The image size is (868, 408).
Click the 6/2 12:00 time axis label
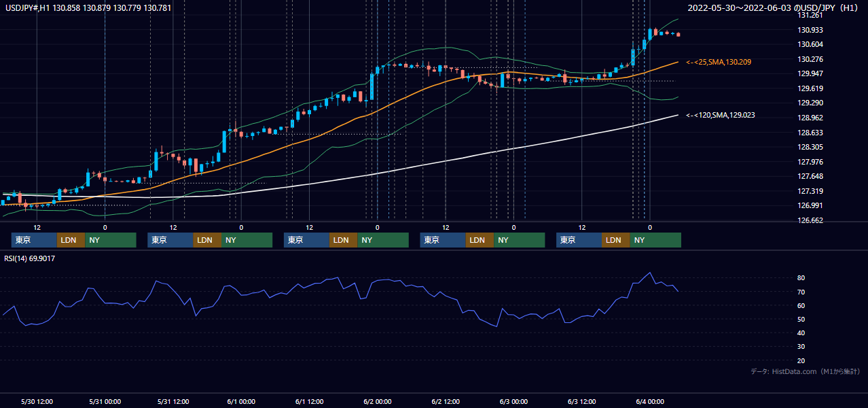446,401
